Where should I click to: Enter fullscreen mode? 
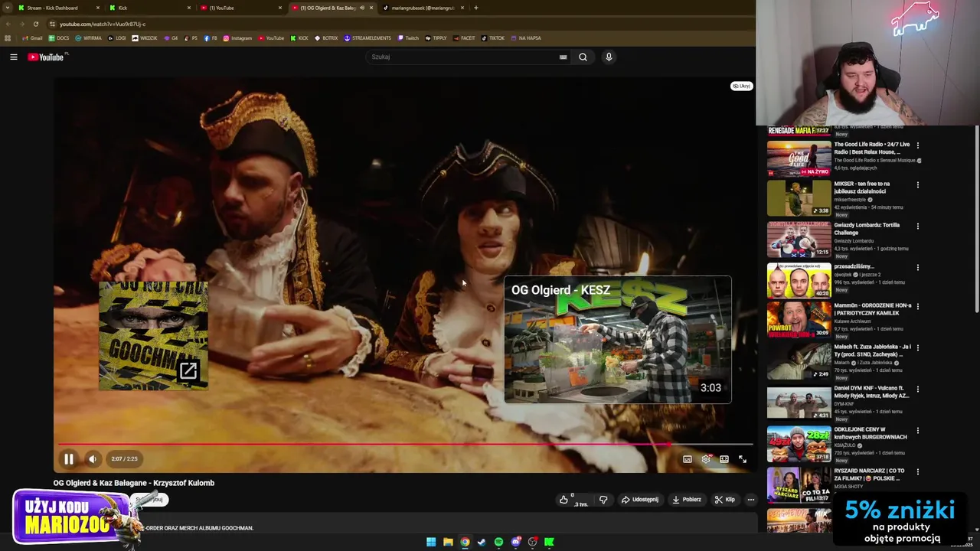point(743,459)
